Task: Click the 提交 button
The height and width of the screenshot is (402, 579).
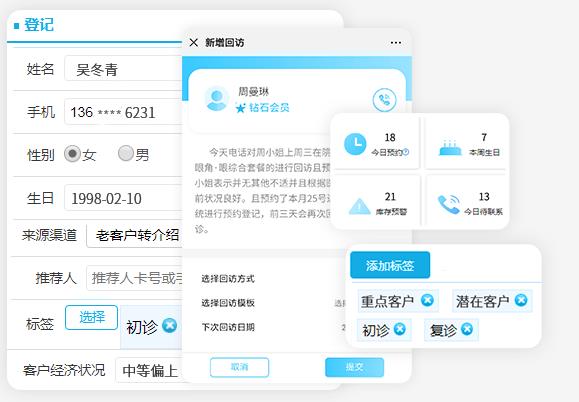Action: click(354, 367)
